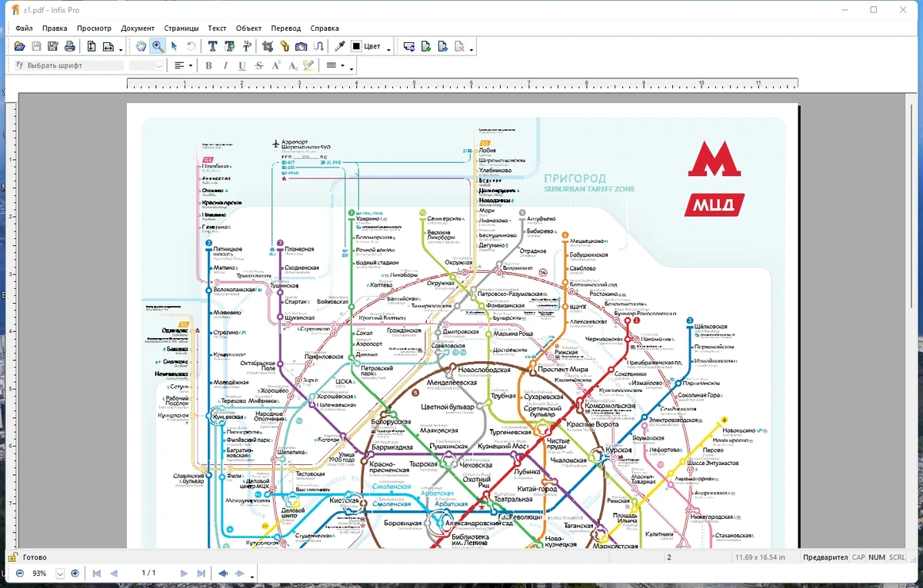This screenshot has height=588, width=923.
Task: Click the Fit Width icon
Action: (108, 47)
